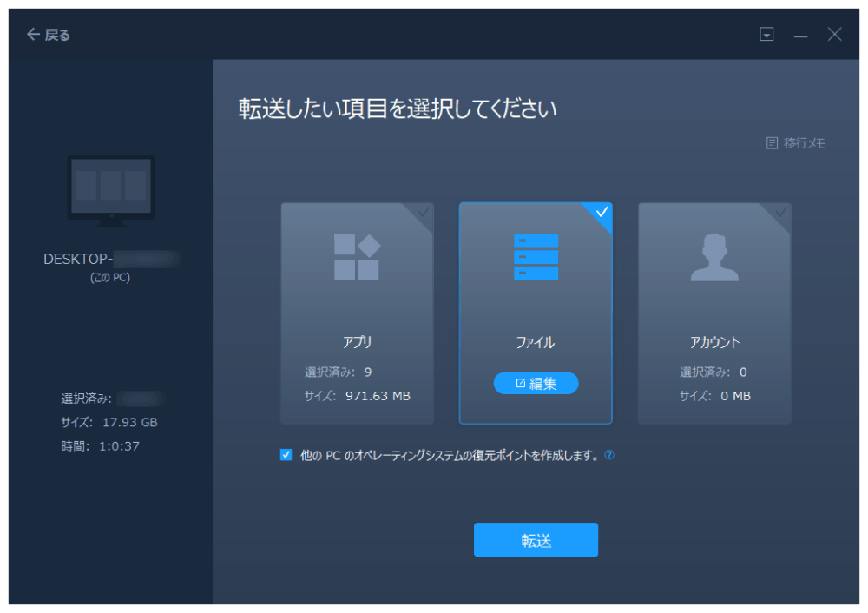Image resolution: width=868 pixels, height=613 pixels.
Task: Go back using 戻る text
Action: 57,35
